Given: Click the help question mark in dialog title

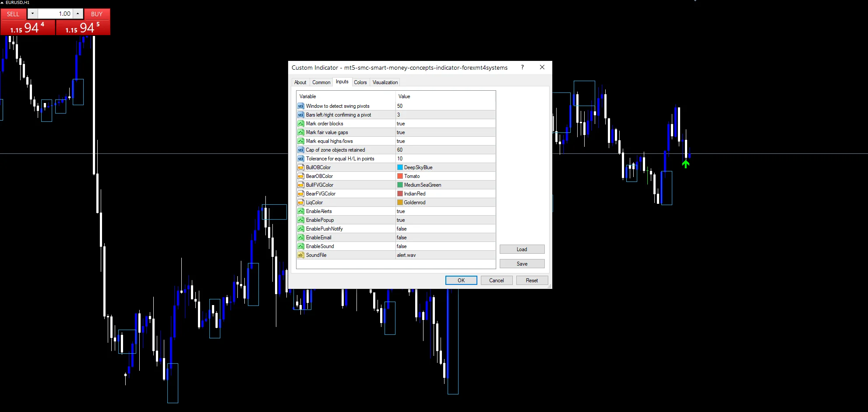Looking at the screenshot, I should click(522, 67).
